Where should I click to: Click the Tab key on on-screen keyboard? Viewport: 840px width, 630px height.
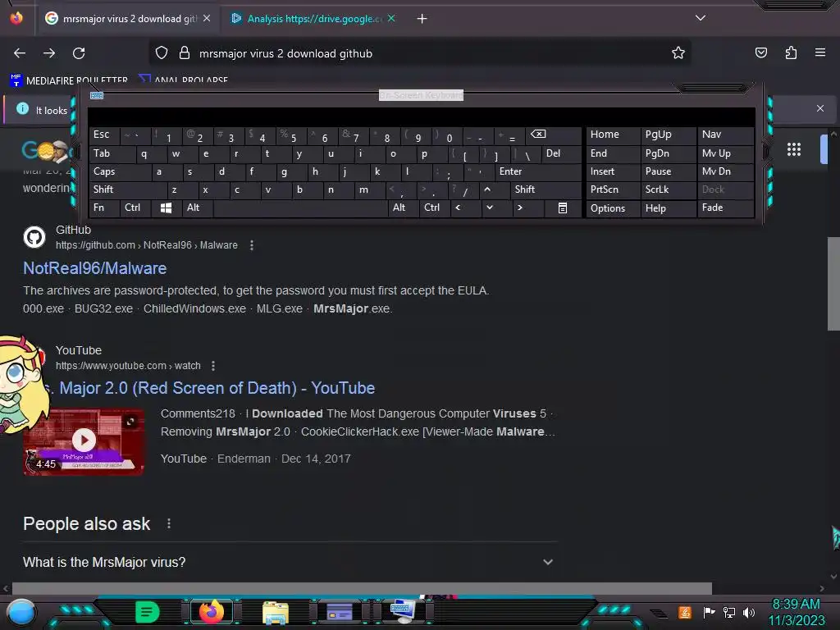112,153
